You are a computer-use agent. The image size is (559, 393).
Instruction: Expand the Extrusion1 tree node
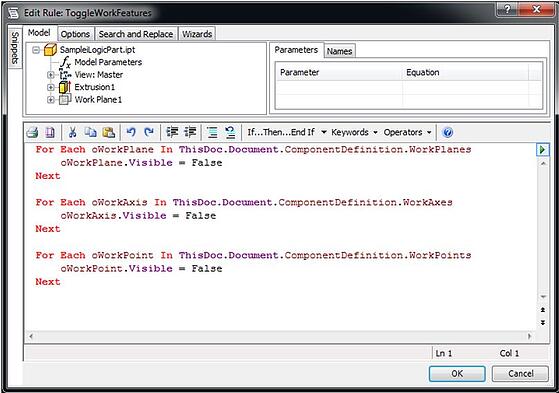coord(51,87)
